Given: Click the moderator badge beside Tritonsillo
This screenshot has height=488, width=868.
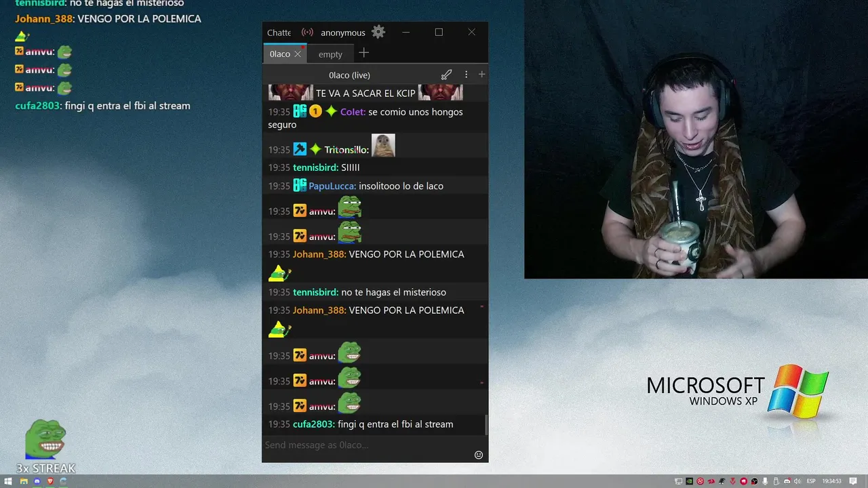Looking at the screenshot, I should pyautogui.click(x=300, y=149).
